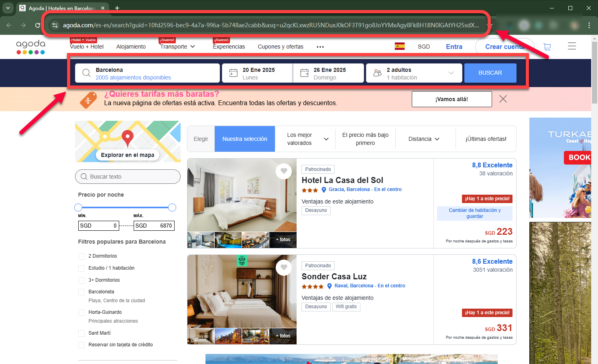Close the cheaper rates promo banner

pyautogui.click(x=503, y=99)
